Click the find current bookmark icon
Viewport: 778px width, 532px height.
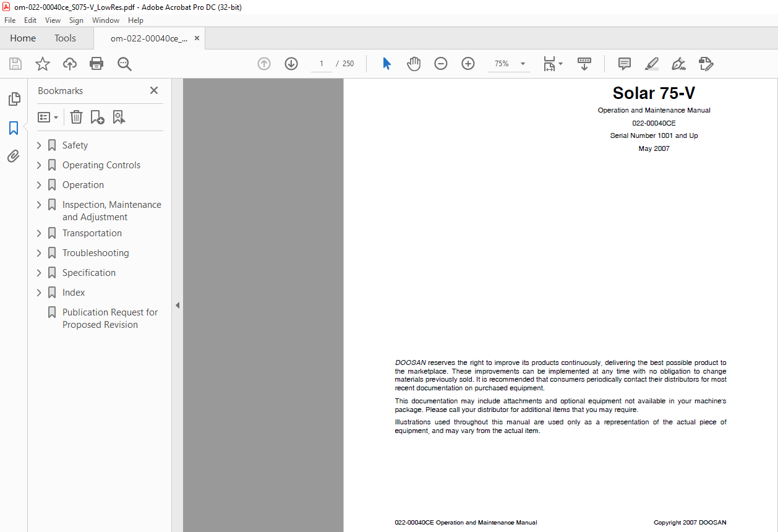(x=119, y=117)
